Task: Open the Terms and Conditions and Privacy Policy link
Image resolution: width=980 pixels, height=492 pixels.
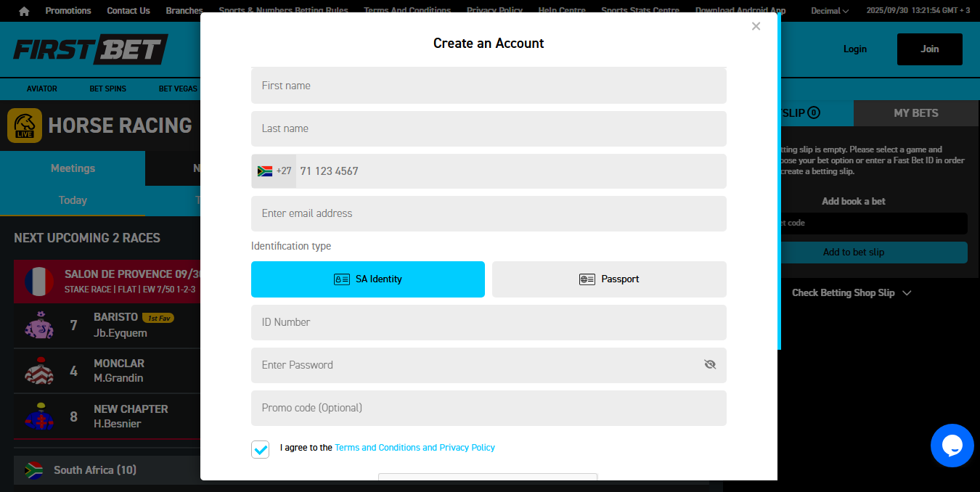Action: point(415,447)
